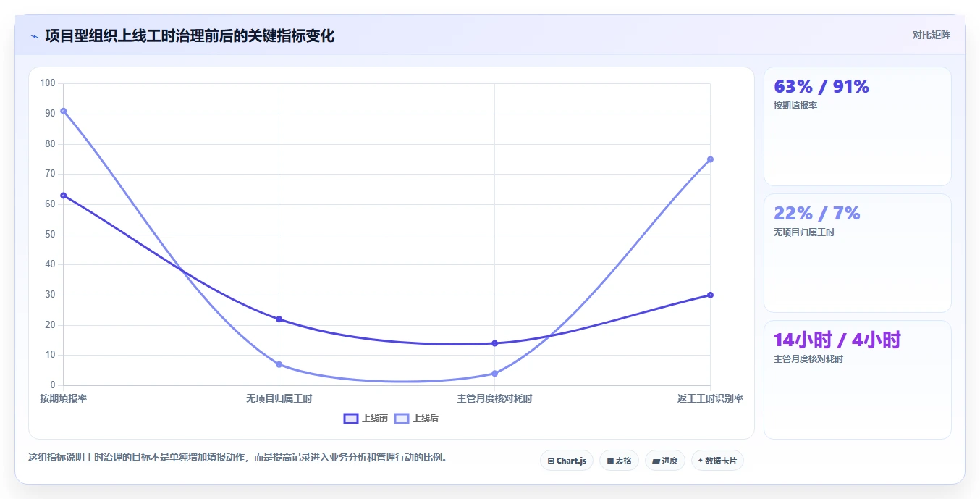Click the 22% / 7% value text
980x499 pixels.
pyautogui.click(x=817, y=214)
